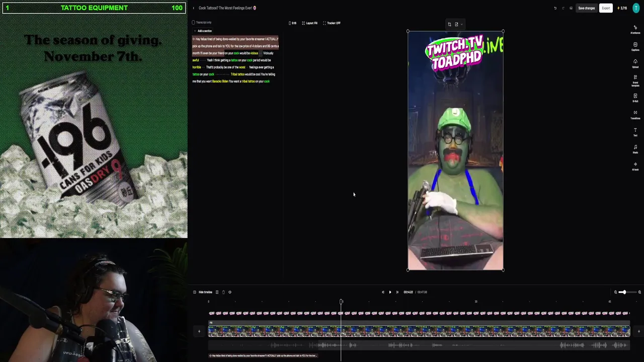Open the Brand template panel
Viewport: 644px width, 362px height.
(635, 81)
